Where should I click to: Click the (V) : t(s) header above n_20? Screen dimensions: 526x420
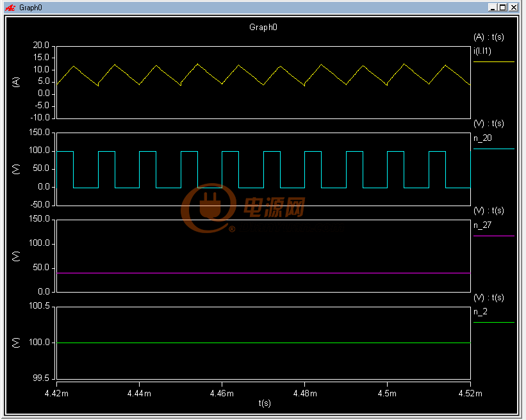[x=489, y=124]
